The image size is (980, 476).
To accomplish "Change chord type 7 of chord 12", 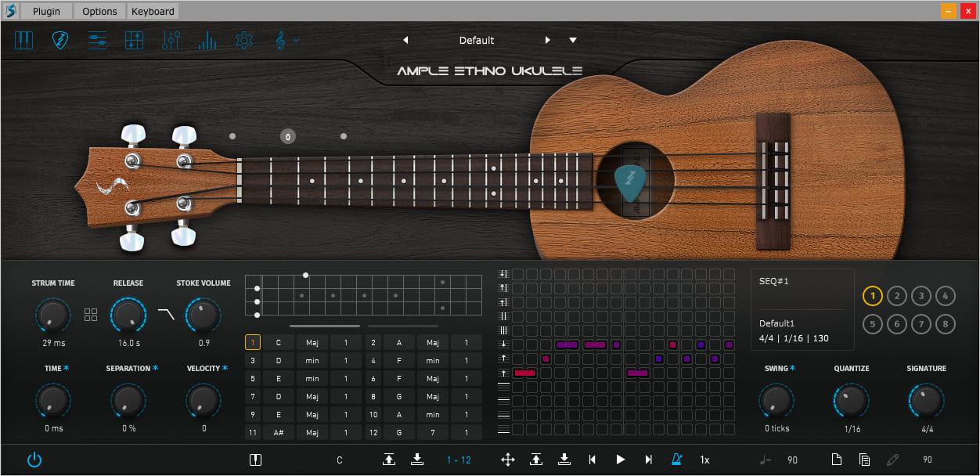I will pos(433,432).
